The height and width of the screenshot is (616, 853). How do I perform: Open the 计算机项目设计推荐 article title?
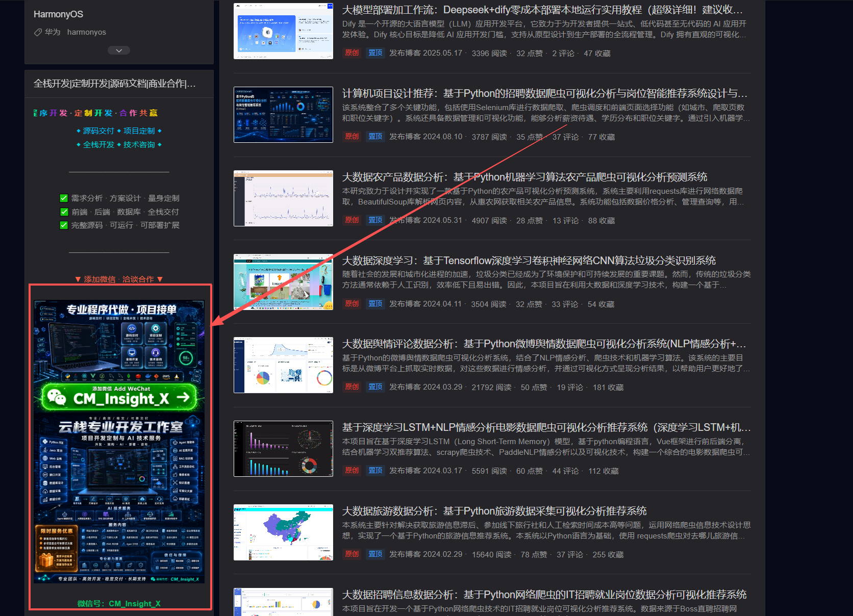(x=544, y=93)
